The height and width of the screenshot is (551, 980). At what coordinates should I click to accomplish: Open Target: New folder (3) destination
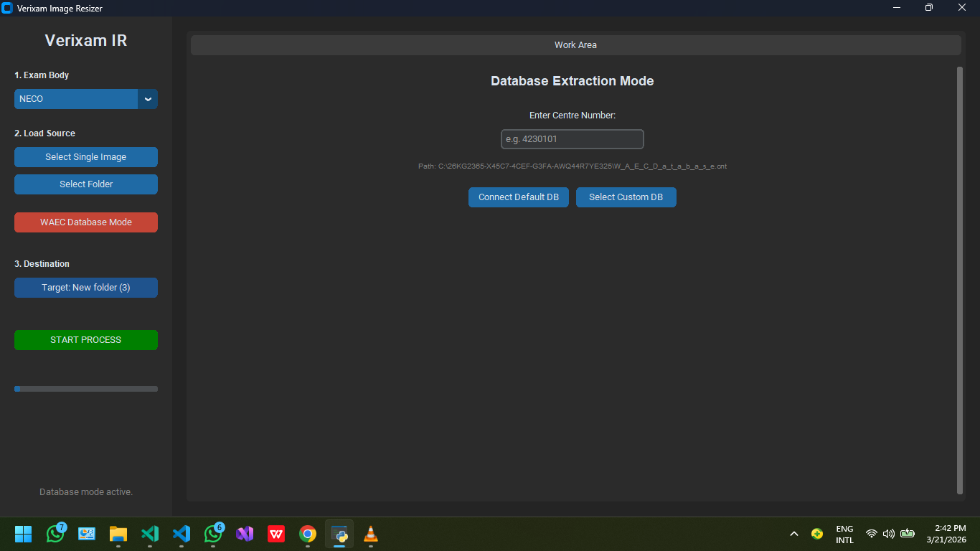point(86,288)
